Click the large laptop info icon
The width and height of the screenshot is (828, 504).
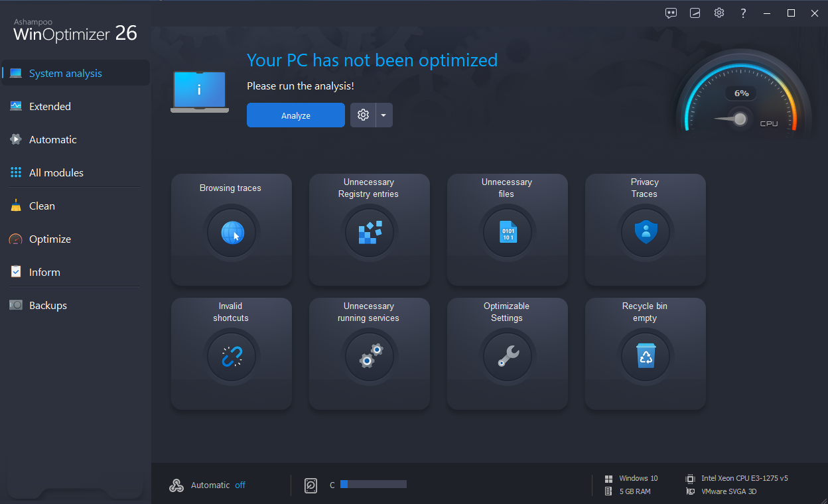200,92
